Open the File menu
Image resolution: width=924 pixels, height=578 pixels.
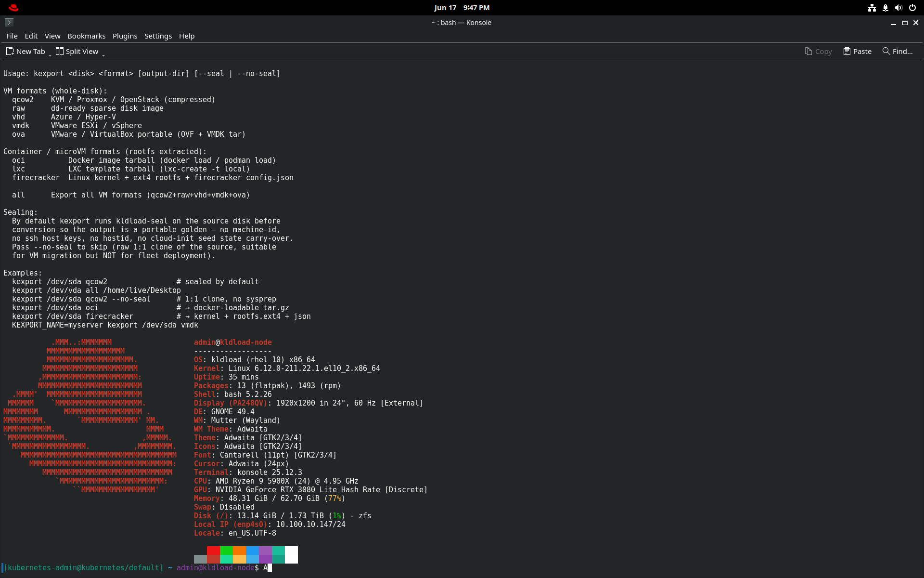point(12,36)
